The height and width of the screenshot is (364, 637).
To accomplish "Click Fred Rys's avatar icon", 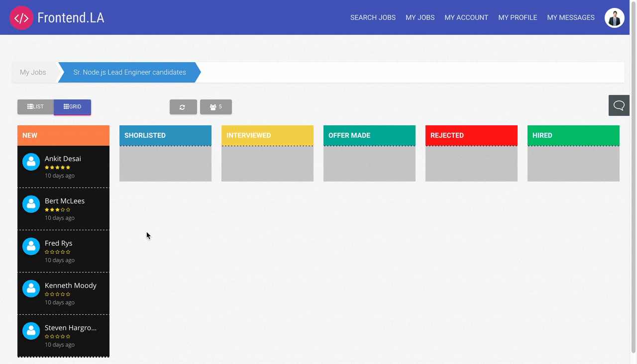I will (31, 246).
